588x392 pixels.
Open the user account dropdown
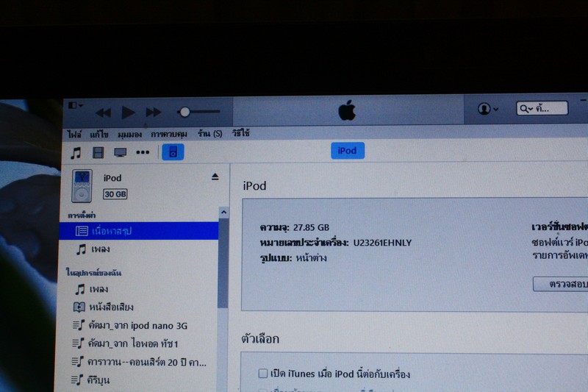[487, 109]
